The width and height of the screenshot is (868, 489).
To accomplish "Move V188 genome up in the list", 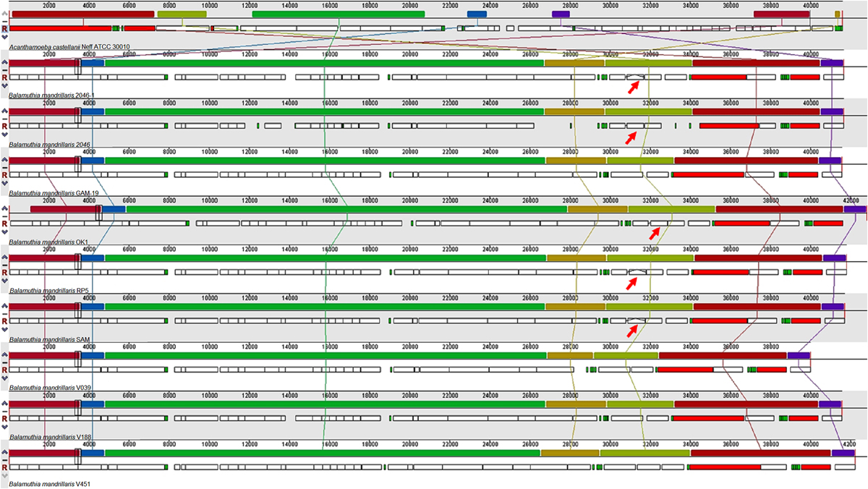I will [x=4, y=404].
